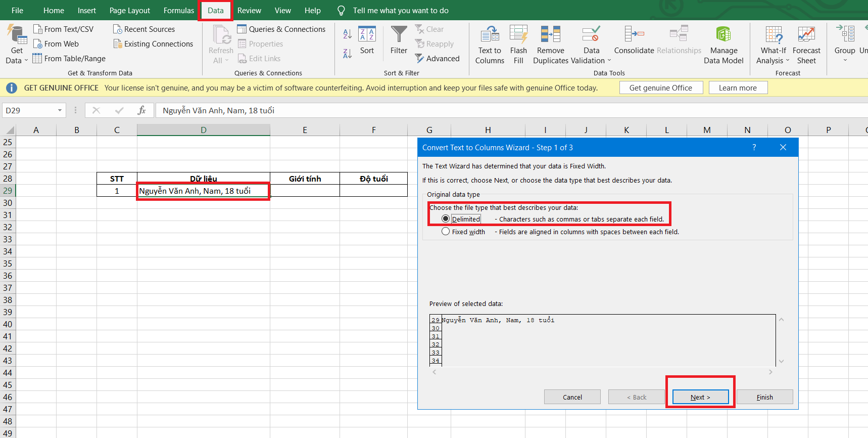Select the Giới tính header cell
This screenshot has height=438, width=868.
point(305,179)
